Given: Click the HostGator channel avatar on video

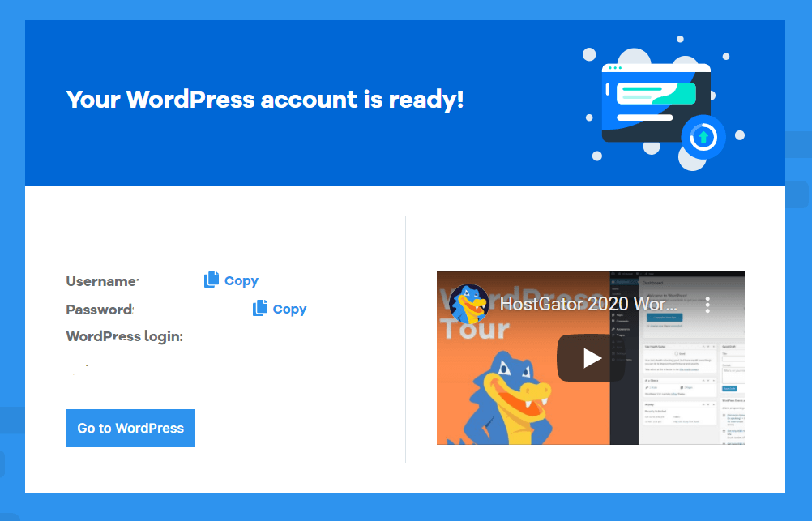Looking at the screenshot, I should pyautogui.click(x=468, y=304).
